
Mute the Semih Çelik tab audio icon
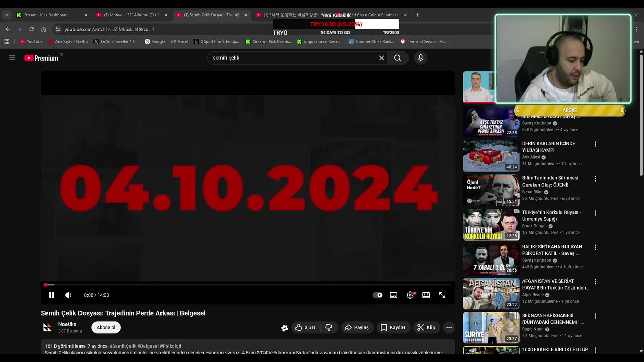point(237,15)
